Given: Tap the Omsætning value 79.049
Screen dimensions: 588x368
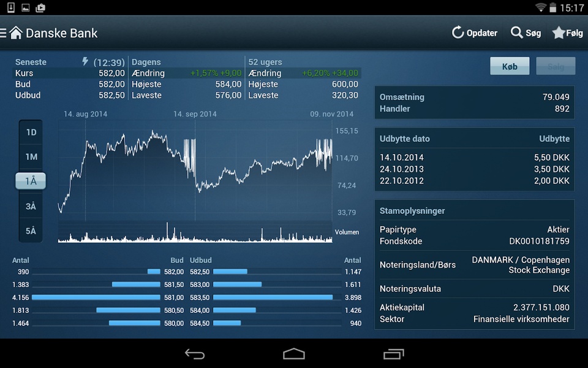Looking at the screenshot, I should [556, 97].
